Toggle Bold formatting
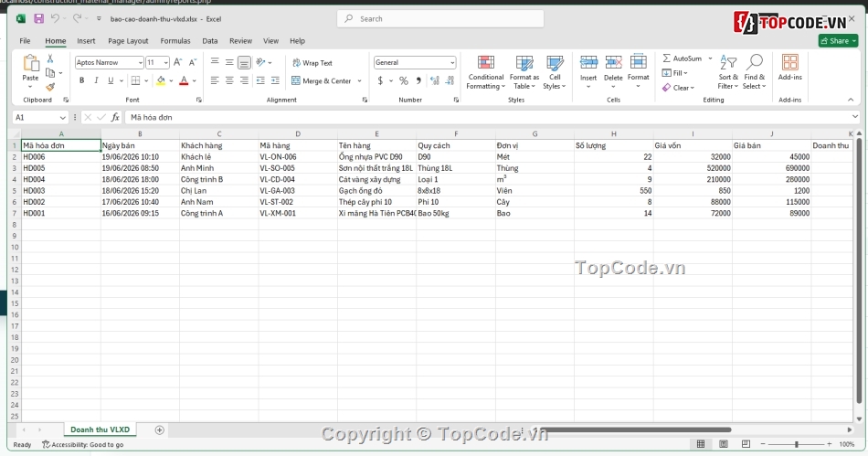Viewport: 868px width, 456px height. point(82,80)
